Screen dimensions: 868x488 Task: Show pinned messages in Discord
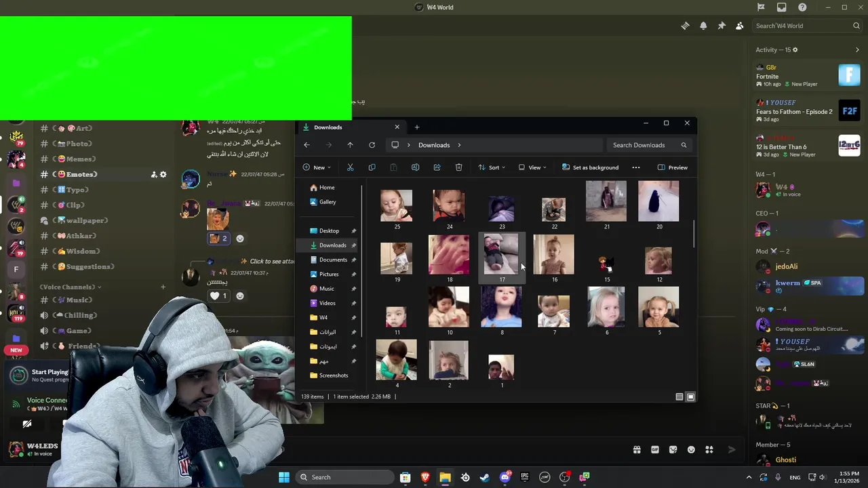[x=722, y=26]
